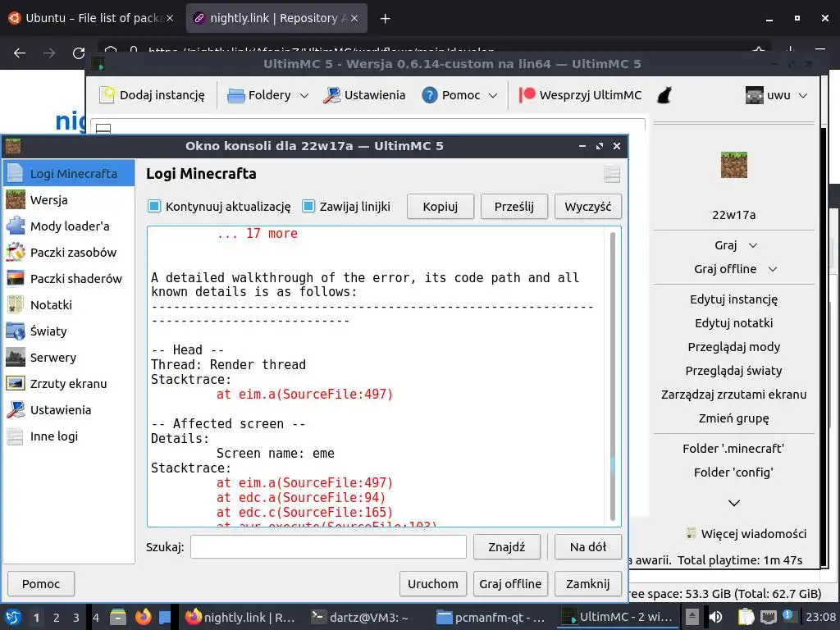Screen dimensions: 840x630
Task: Click the volume icon in system tray
Action: [x=715, y=617]
